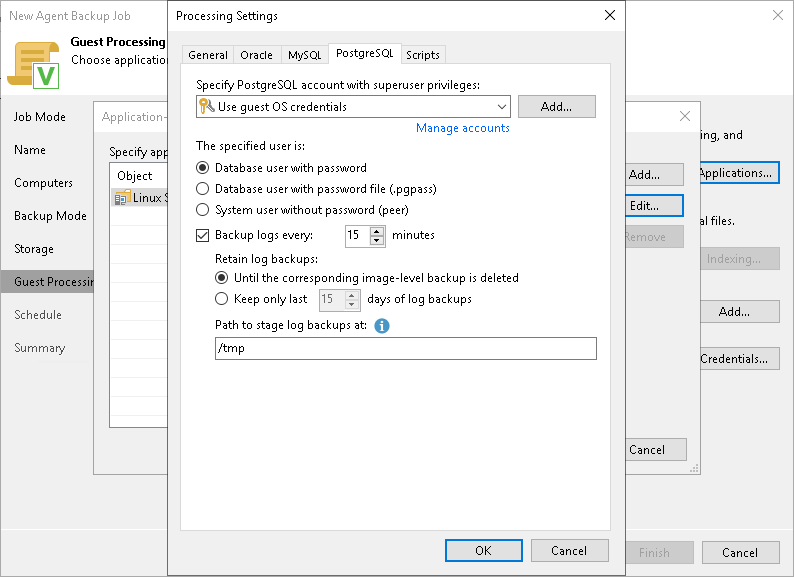Select Until the corresponding image-level backup is deleted
This screenshot has height=577, width=794.
[x=221, y=278]
